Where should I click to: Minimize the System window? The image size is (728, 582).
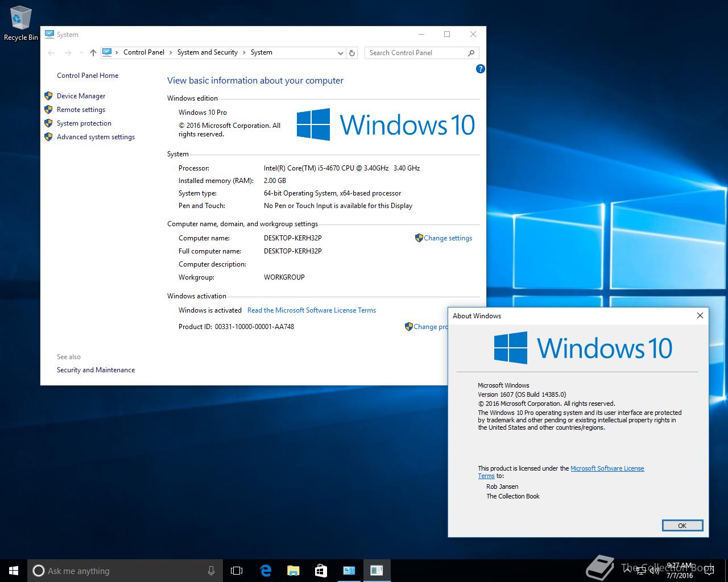(x=421, y=34)
